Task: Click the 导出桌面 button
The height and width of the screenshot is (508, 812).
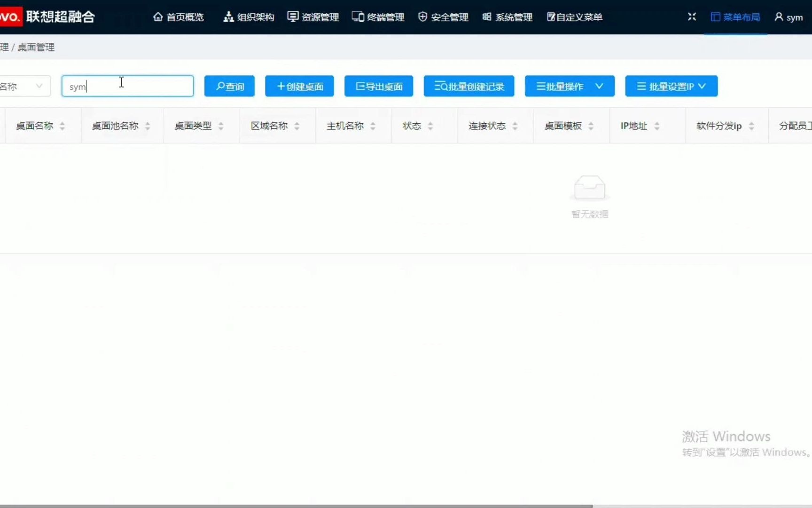Action: coord(379,86)
